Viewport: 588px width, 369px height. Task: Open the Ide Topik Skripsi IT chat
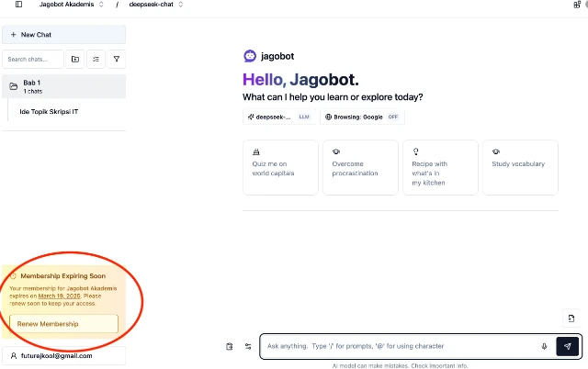[49, 112]
